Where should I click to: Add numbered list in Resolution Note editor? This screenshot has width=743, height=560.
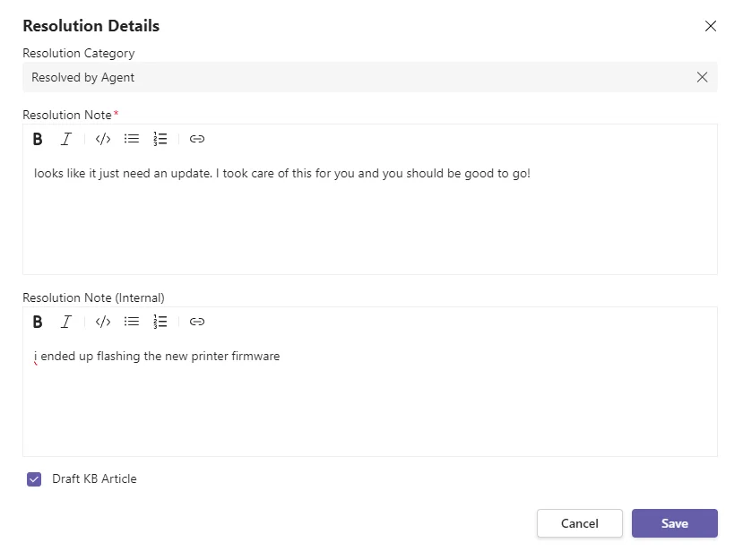[160, 139]
